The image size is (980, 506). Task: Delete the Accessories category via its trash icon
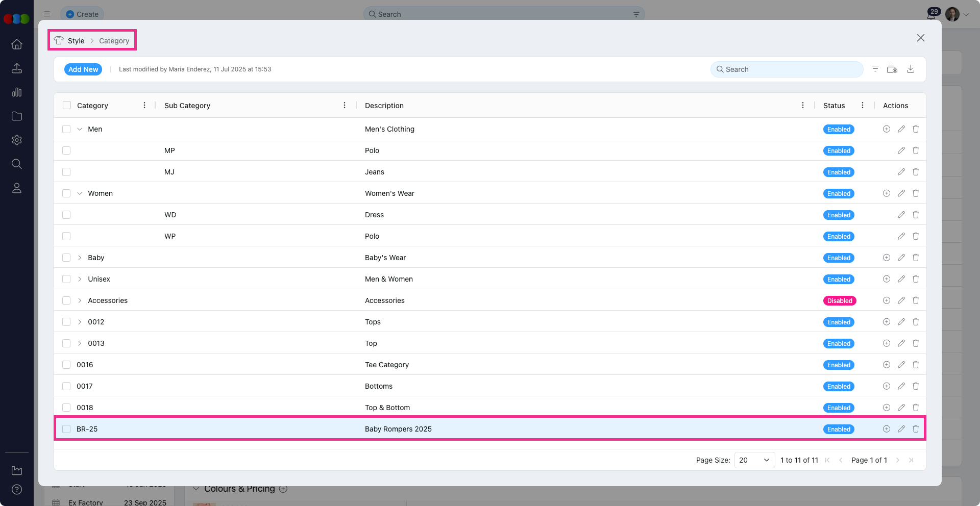[916, 300]
